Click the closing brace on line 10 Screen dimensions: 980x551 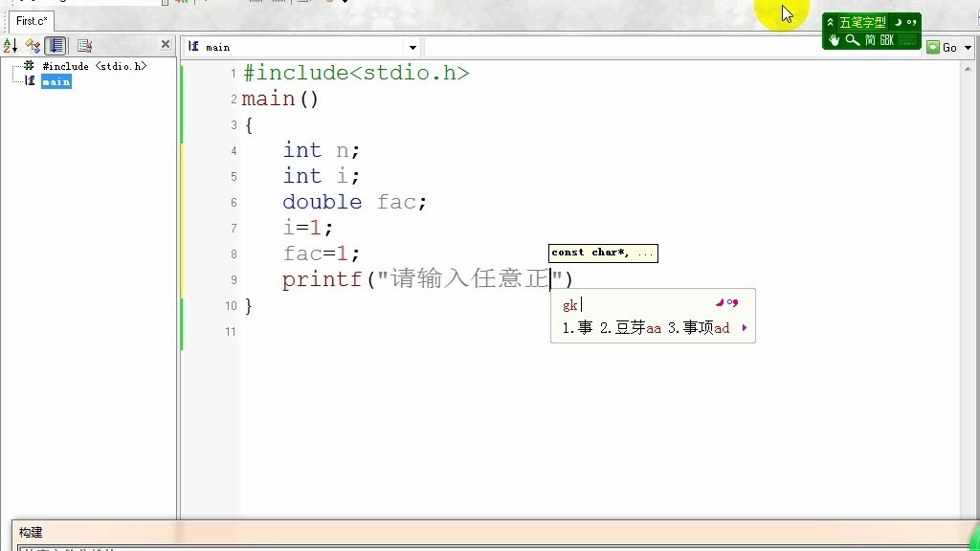point(248,305)
